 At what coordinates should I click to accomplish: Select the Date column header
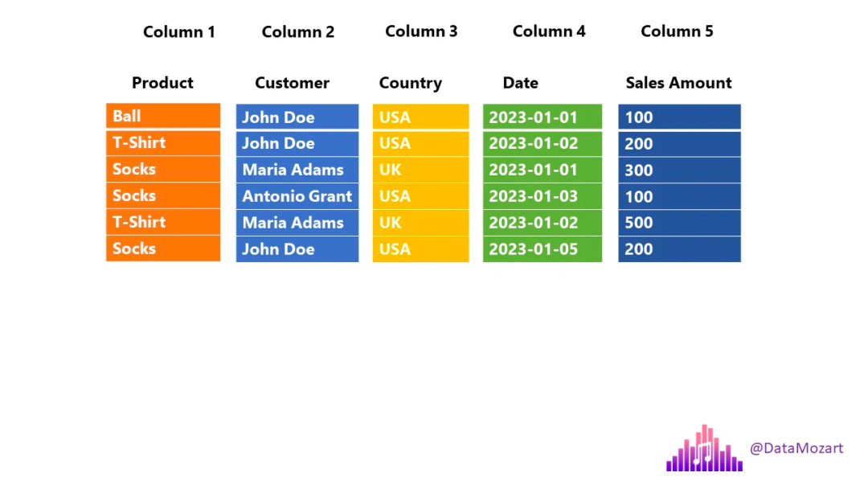pyautogui.click(x=520, y=83)
